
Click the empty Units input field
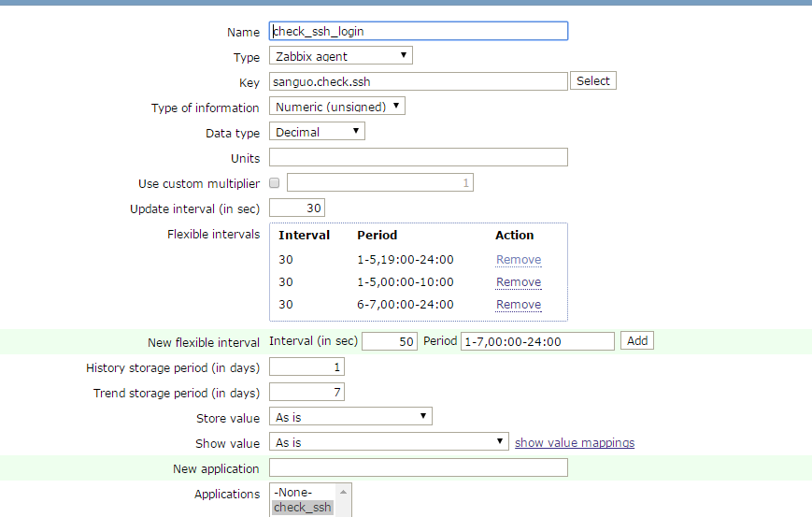[x=419, y=157]
